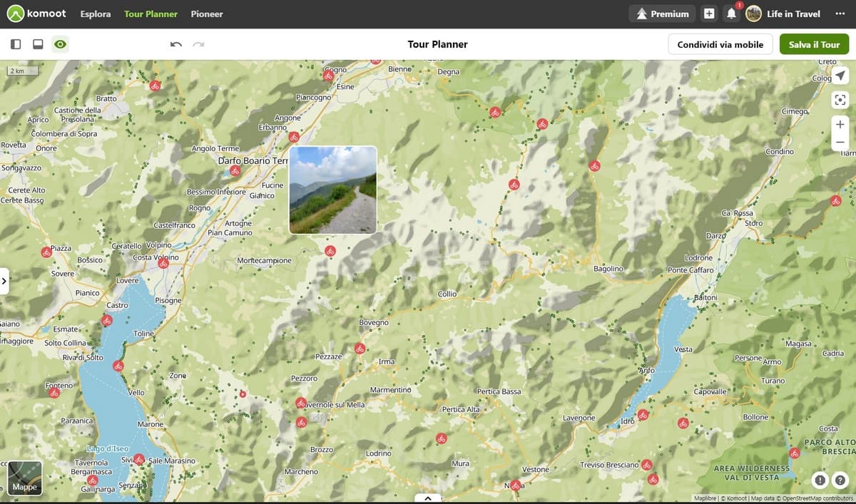Toggle highlights visibility eye icon
Screen dimensions: 856x504
[60, 44]
